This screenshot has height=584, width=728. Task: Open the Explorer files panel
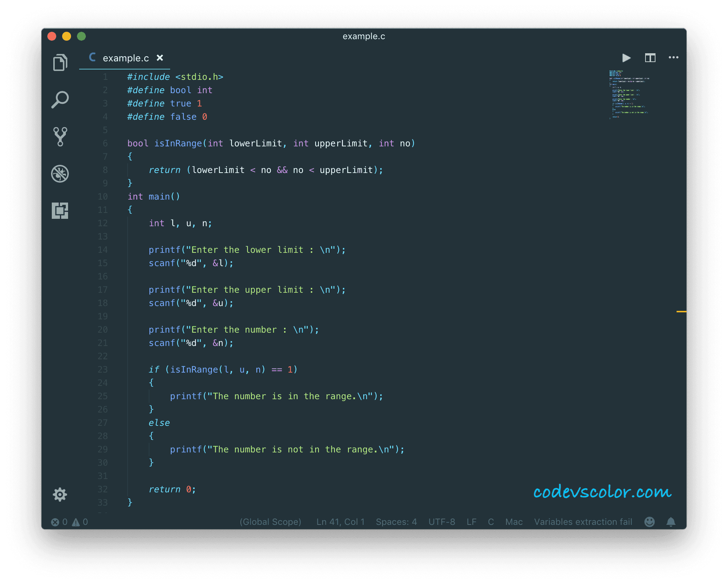pyautogui.click(x=60, y=62)
